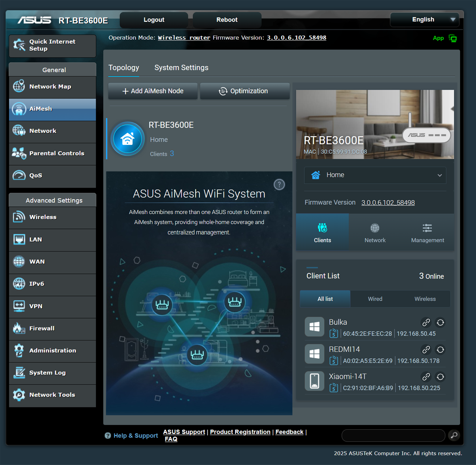Filter client list by All list

click(x=325, y=299)
